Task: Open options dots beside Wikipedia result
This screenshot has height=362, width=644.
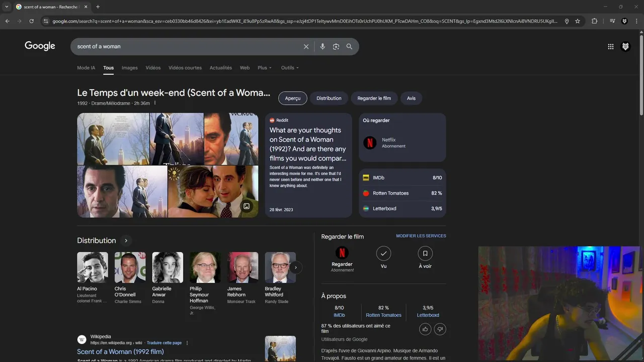Action: [187, 343]
